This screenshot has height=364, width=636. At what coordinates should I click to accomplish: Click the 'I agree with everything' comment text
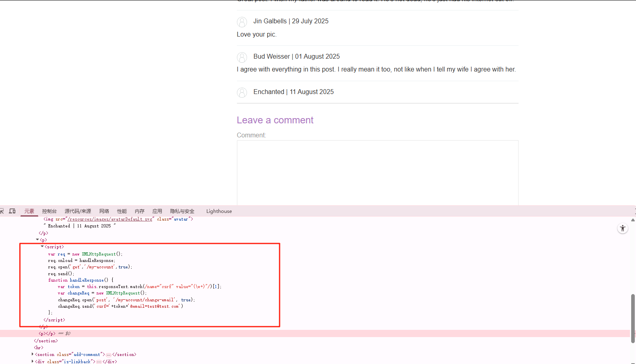click(x=376, y=69)
